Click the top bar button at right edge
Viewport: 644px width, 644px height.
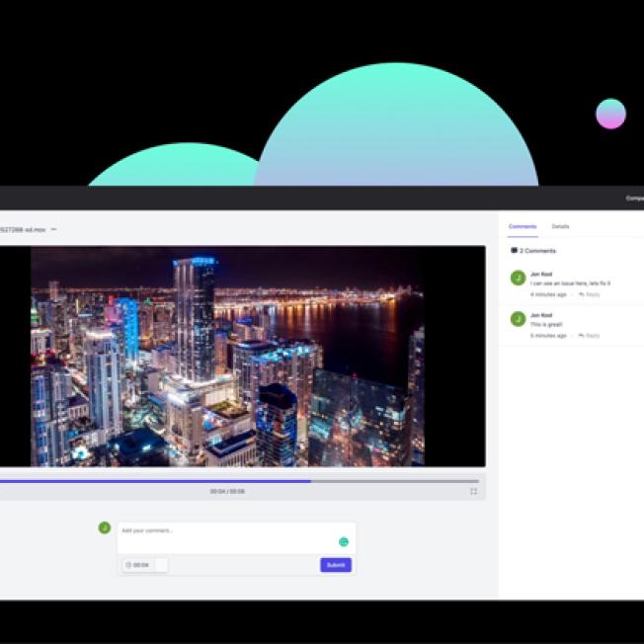click(634, 198)
